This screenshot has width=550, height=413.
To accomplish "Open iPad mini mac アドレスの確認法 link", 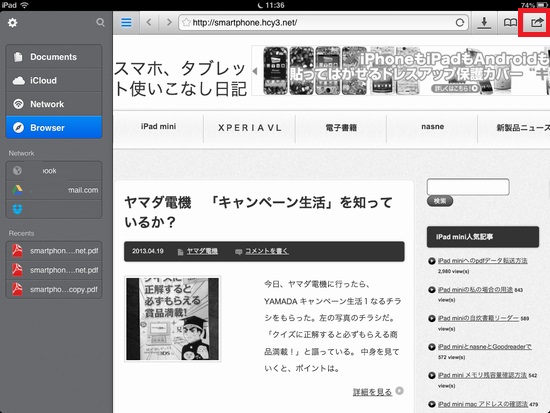I will [x=483, y=404].
